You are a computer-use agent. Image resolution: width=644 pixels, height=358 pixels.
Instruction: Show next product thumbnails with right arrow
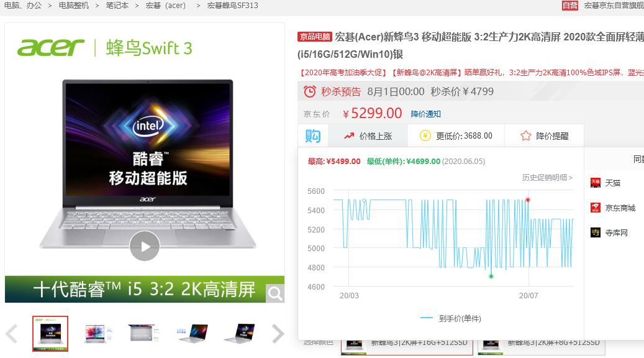278,333
